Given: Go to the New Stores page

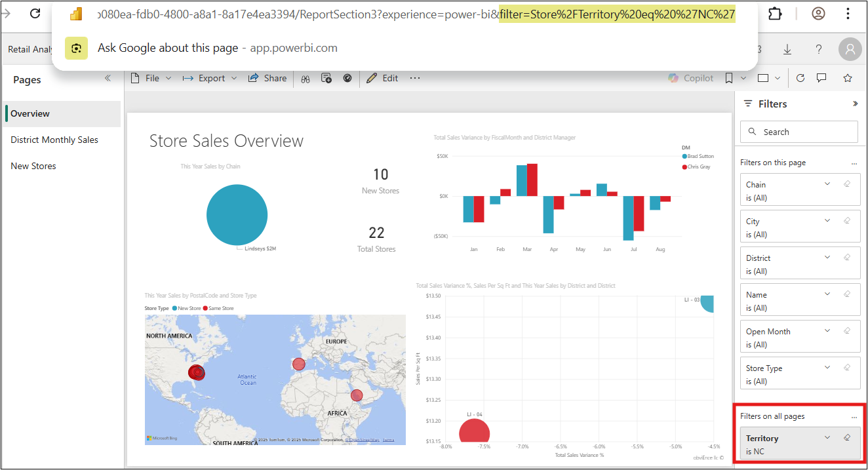Looking at the screenshot, I should [33, 166].
